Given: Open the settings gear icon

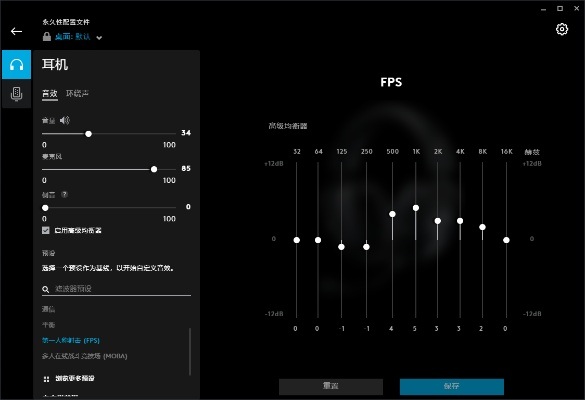Looking at the screenshot, I should point(562,29).
